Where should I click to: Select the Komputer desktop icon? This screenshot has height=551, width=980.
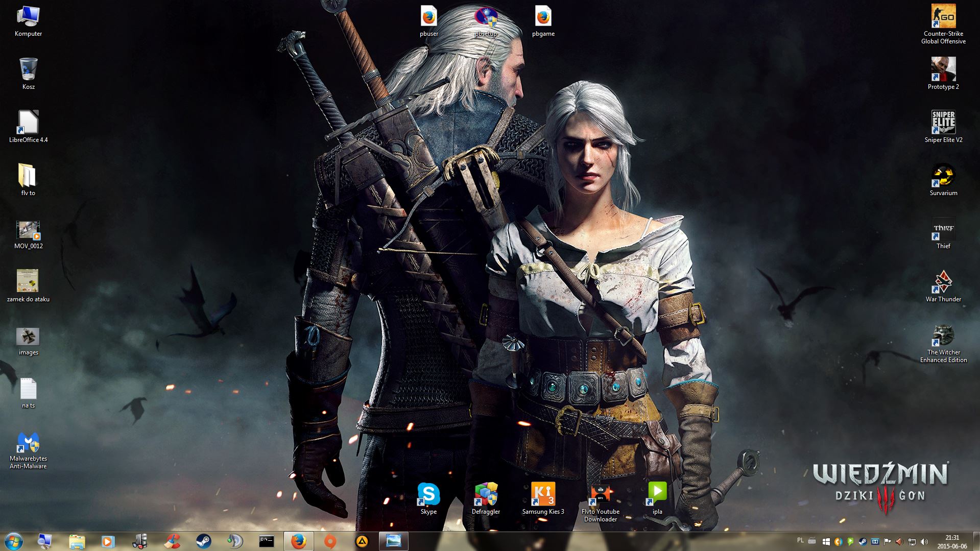[28, 21]
